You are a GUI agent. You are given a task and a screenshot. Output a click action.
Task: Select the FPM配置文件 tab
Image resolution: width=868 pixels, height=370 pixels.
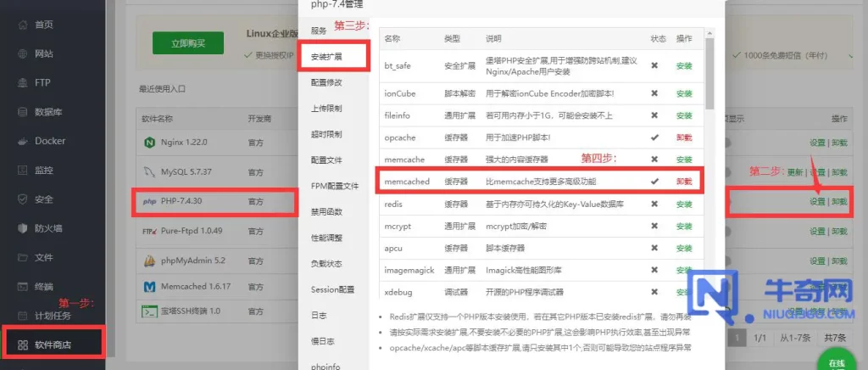tap(334, 186)
